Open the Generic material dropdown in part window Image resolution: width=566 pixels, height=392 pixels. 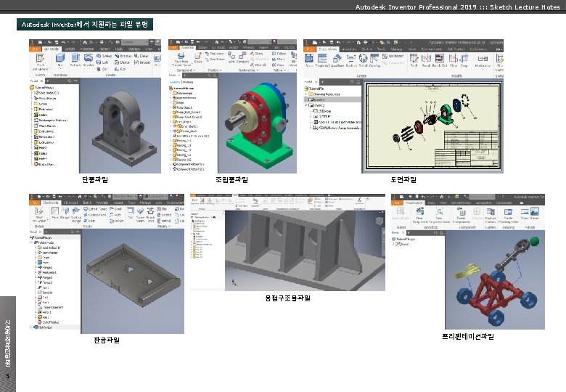click(134, 42)
